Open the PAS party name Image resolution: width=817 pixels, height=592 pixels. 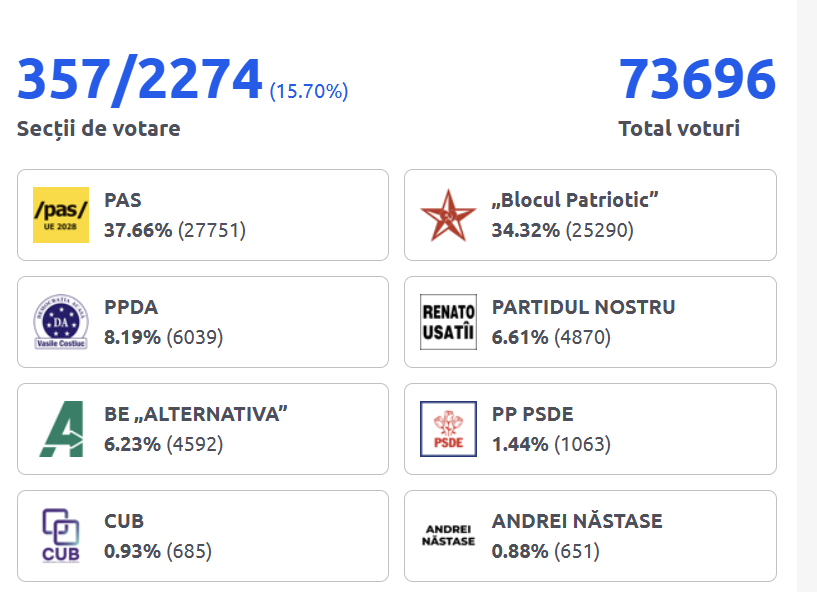(x=123, y=200)
